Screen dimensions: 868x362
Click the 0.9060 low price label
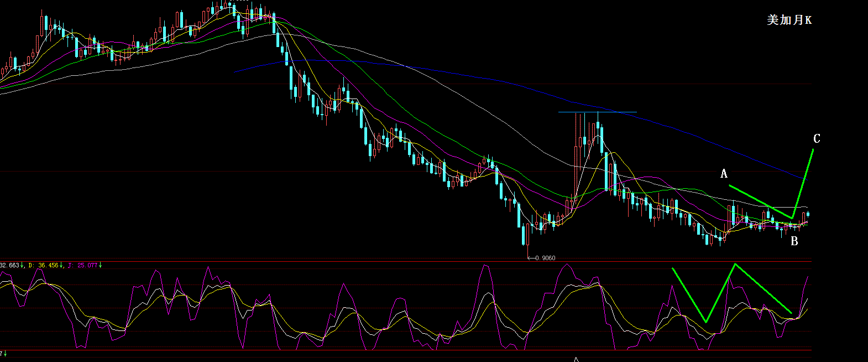coord(545,258)
